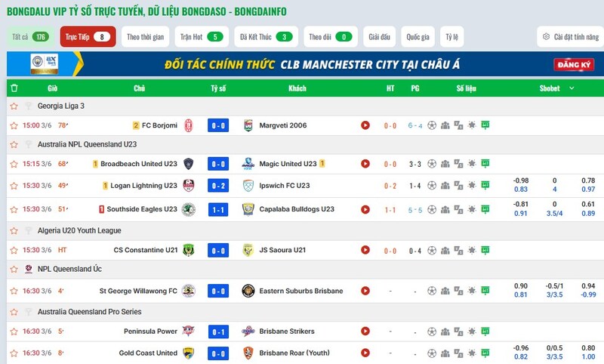Switch to the Đã Kết Thúc tab
Screen dimensions: 604x364
tap(267, 37)
